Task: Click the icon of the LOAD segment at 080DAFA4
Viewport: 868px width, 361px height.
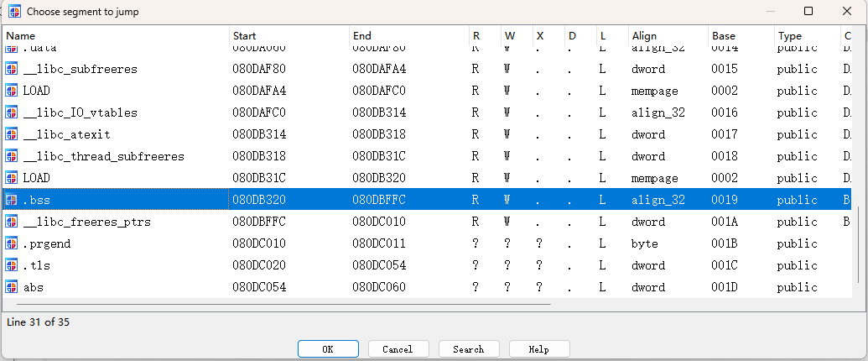Action: tap(12, 91)
